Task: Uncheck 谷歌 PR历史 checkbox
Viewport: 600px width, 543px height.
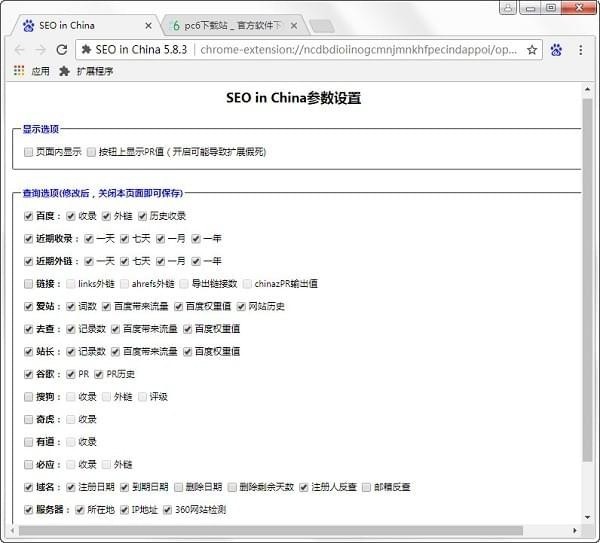Action: tap(99, 374)
